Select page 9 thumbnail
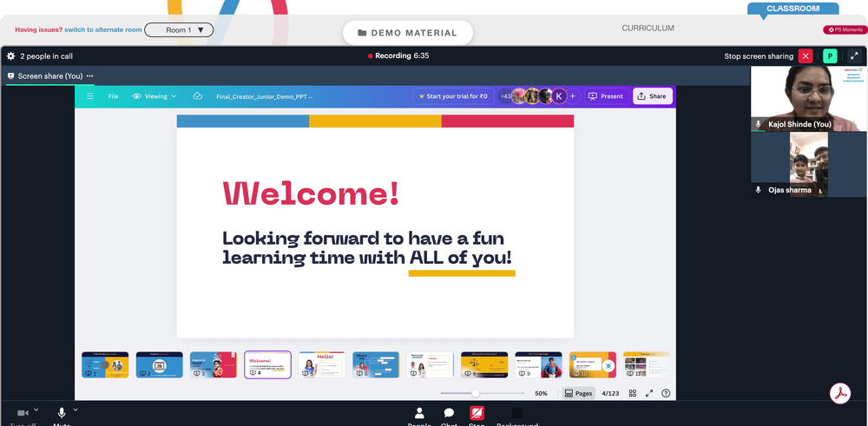The image size is (868, 426). coord(539,364)
